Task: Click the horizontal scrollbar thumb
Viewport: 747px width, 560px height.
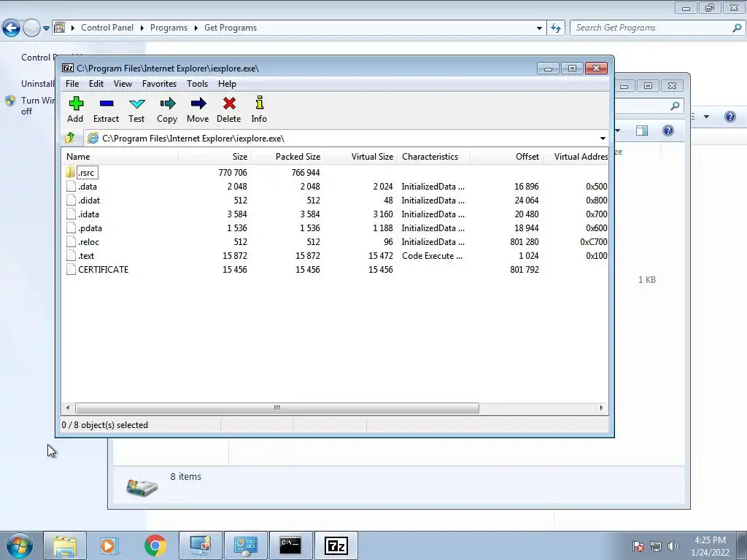Action: pos(276,408)
